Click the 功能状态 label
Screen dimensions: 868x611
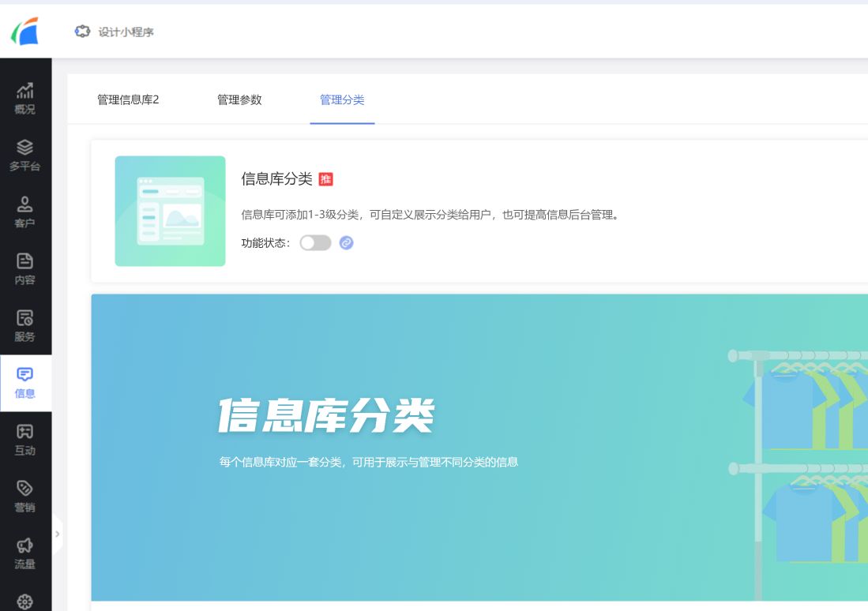pos(265,243)
